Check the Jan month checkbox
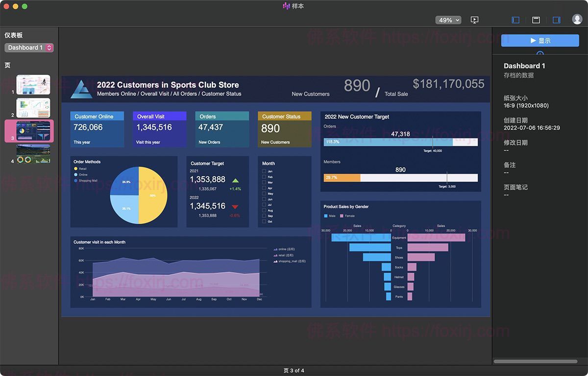The height and width of the screenshot is (376, 588). [264, 171]
